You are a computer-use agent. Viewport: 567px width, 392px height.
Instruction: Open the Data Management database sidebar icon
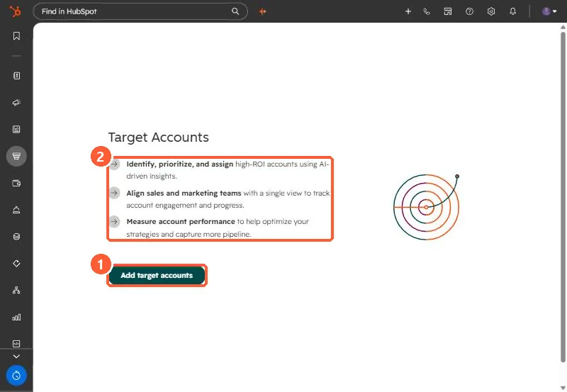[x=16, y=237]
